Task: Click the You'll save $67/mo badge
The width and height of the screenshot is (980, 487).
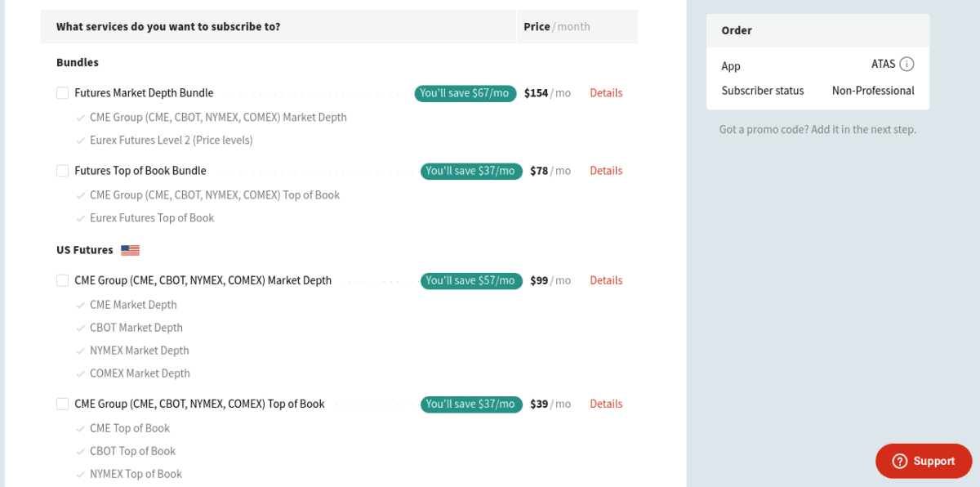Action: 465,92
